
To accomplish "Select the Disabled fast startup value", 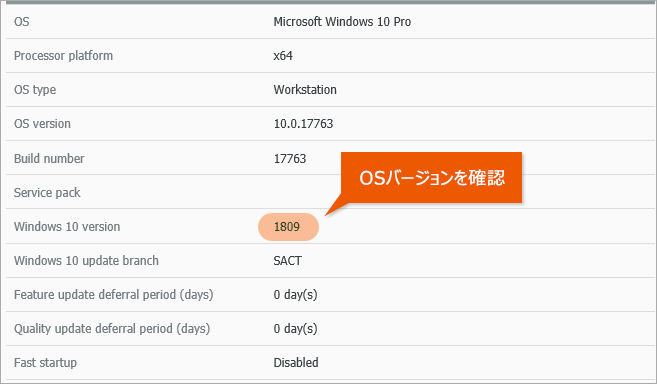I will pyautogui.click(x=296, y=363).
